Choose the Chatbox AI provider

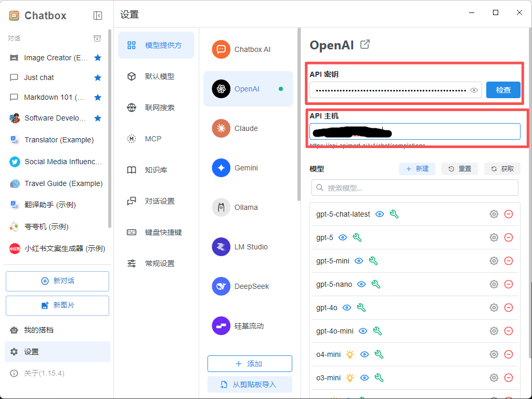[248, 49]
